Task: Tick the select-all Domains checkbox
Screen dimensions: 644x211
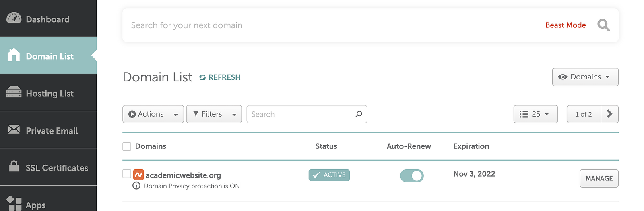Action: [x=127, y=146]
